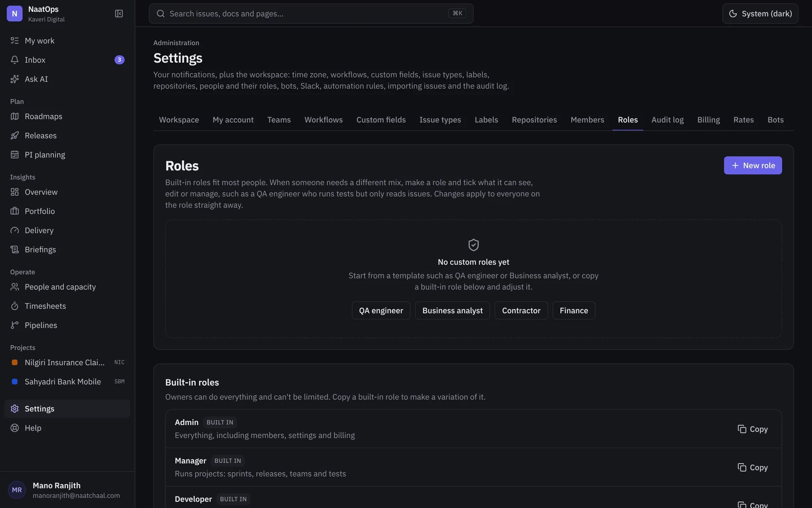Screen dimensions: 812x508
Task: Switch to the Bots tab
Action: point(775,120)
